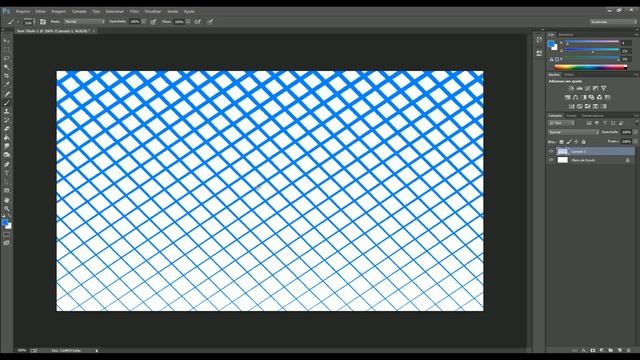Open the Arquivo menu
Screen dimensions: 640x360
[x=23, y=11]
